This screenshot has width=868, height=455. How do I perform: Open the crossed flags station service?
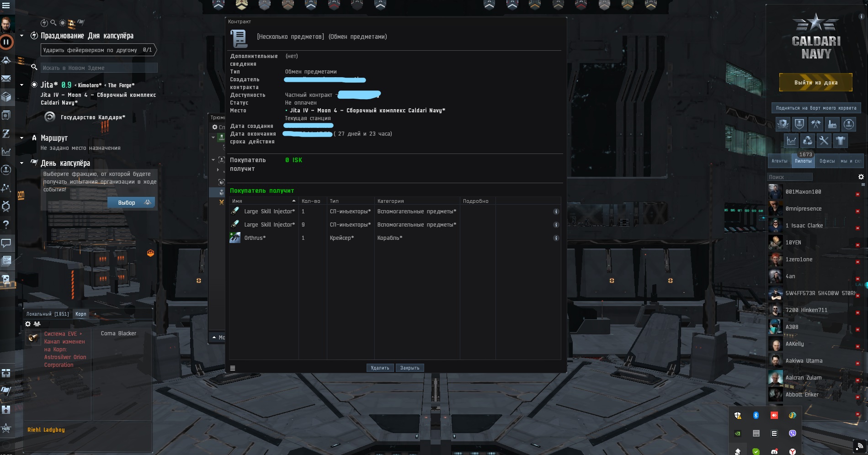click(x=816, y=124)
